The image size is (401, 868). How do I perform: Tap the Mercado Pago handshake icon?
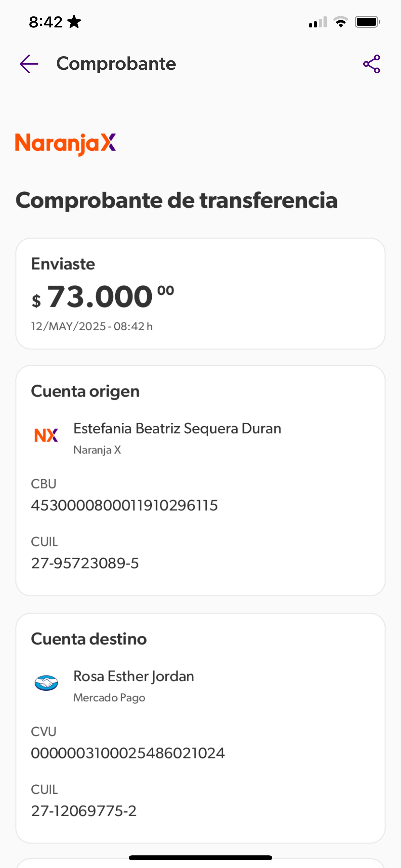[46, 683]
